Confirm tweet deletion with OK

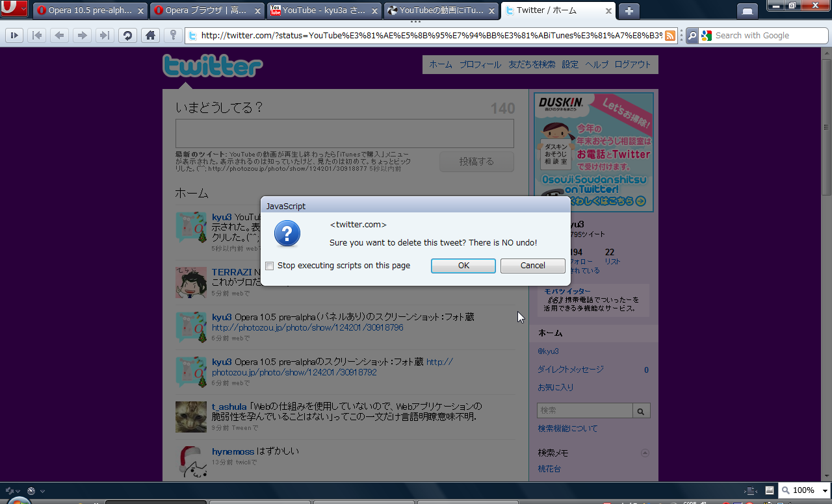[x=463, y=266]
